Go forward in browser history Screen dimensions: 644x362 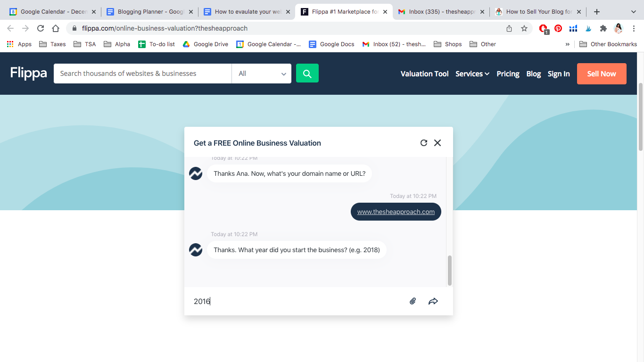pyautogui.click(x=25, y=28)
